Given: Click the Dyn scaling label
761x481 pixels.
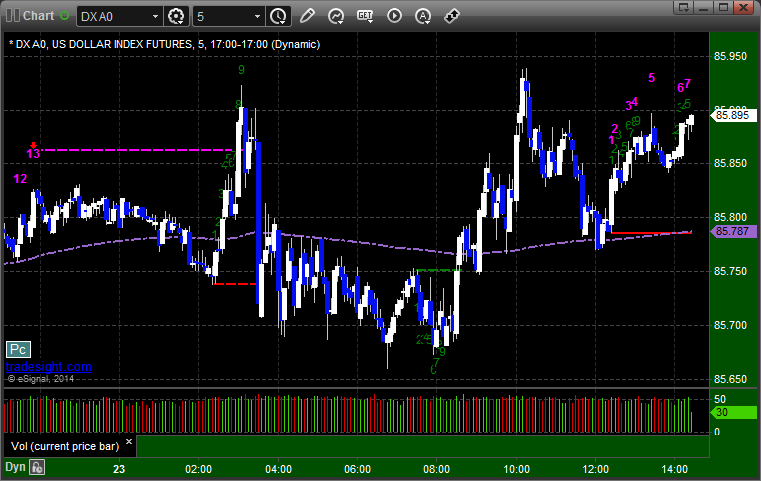Looking at the screenshot, I should coord(15,467).
